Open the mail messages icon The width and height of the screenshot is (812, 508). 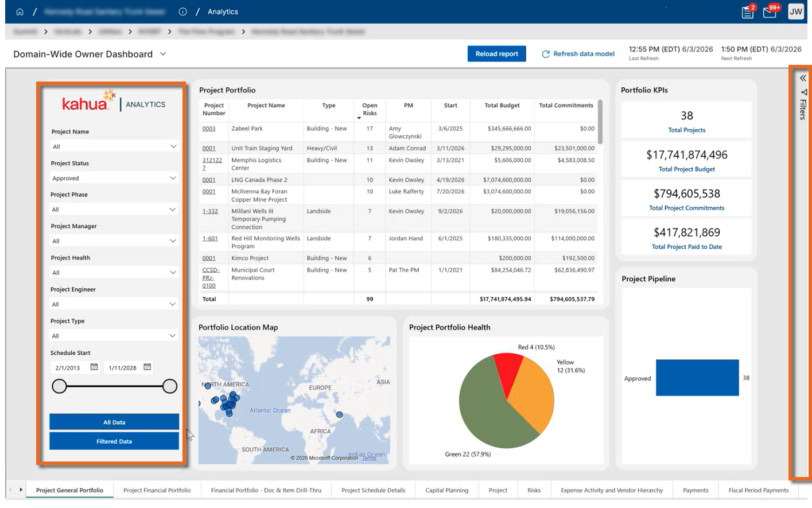770,12
